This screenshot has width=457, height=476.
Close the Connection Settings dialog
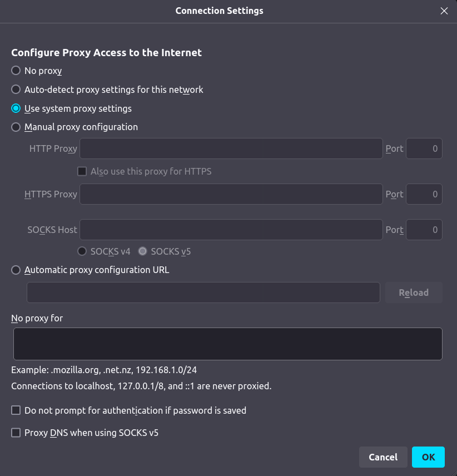(444, 11)
